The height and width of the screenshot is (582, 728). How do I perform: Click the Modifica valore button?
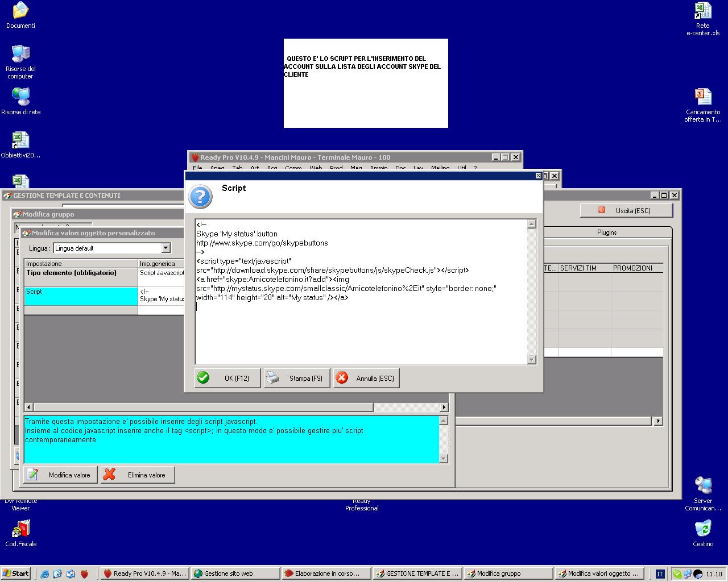(x=60, y=475)
